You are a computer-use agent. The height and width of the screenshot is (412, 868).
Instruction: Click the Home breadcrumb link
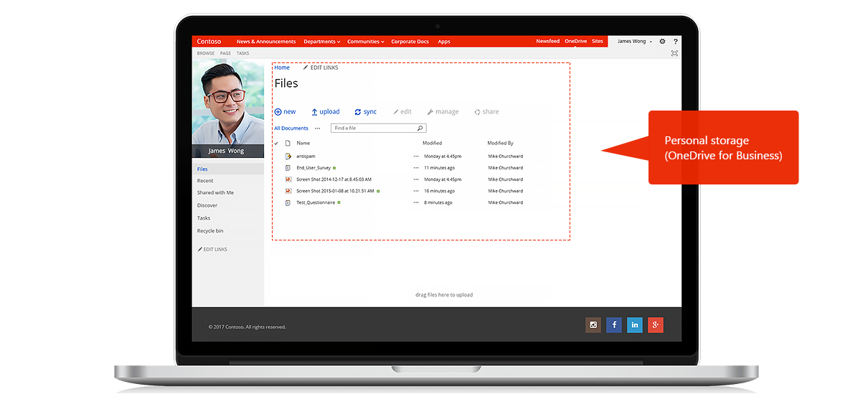pos(282,67)
